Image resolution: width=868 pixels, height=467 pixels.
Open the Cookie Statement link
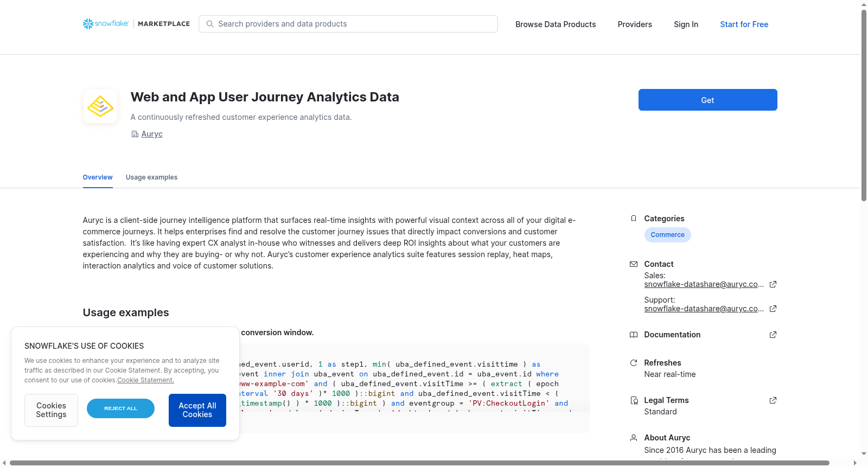[x=145, y=380]
